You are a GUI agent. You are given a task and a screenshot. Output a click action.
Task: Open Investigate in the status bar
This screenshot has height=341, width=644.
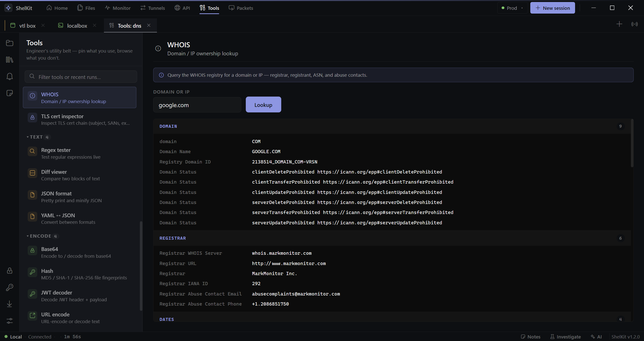point(566,337)
